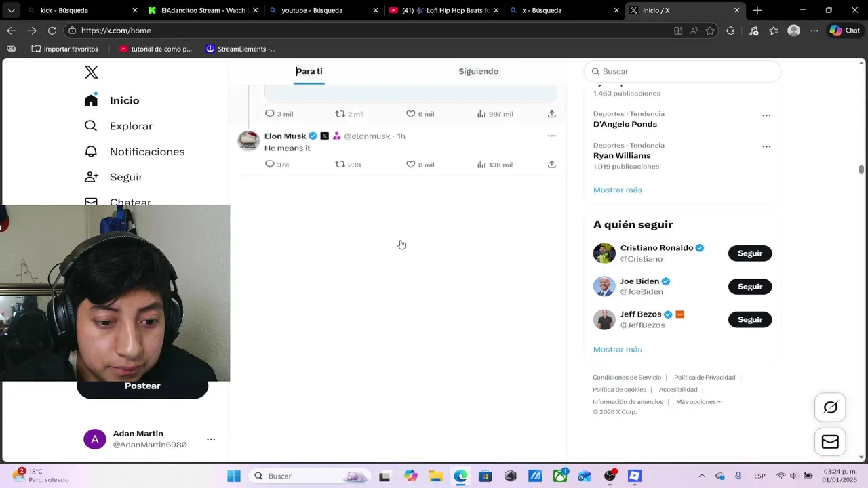Expand Más opciones in the footer
The height and width of the screenshot is (488, 868).
699,402
